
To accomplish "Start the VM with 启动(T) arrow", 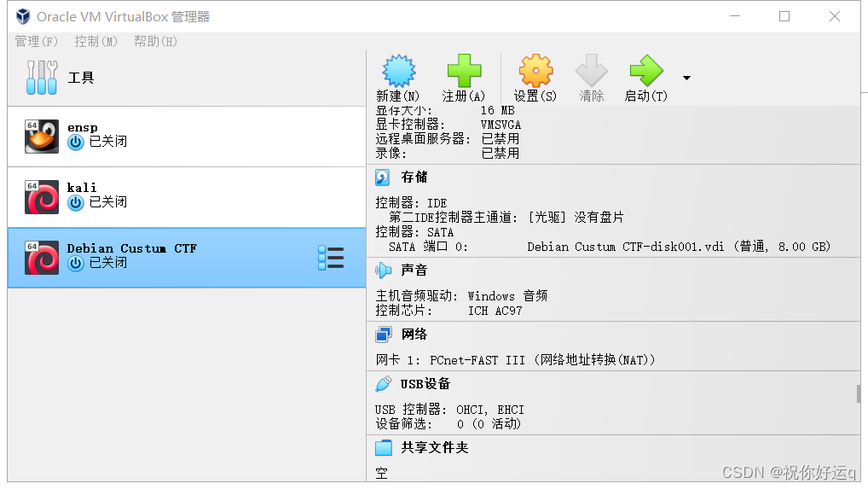I will pyautogui.click(x=646, y=71).
